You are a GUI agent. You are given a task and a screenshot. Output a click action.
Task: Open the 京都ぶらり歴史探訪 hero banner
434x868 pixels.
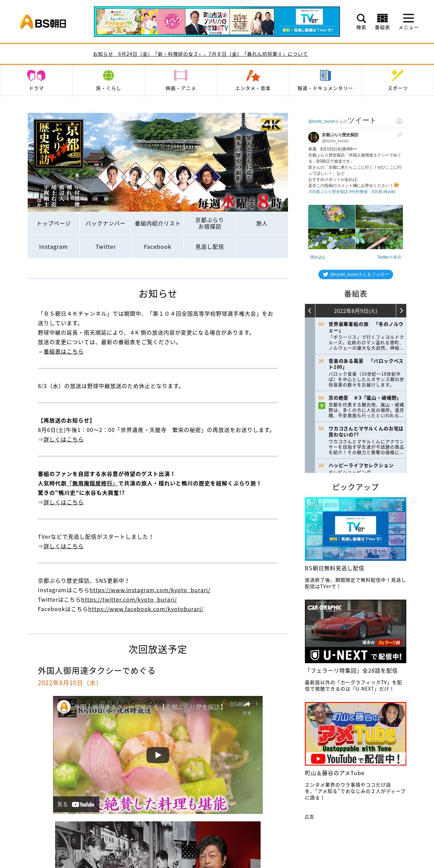coord(158,162)
